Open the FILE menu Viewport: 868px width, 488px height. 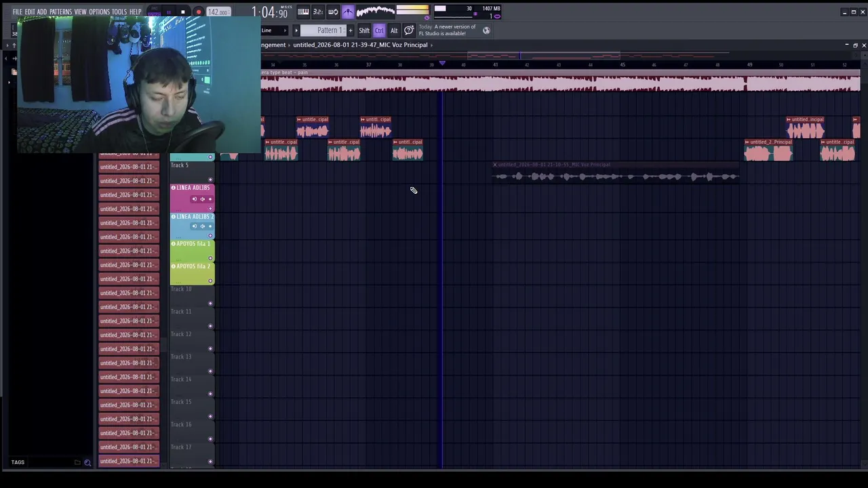coord(17,12)
